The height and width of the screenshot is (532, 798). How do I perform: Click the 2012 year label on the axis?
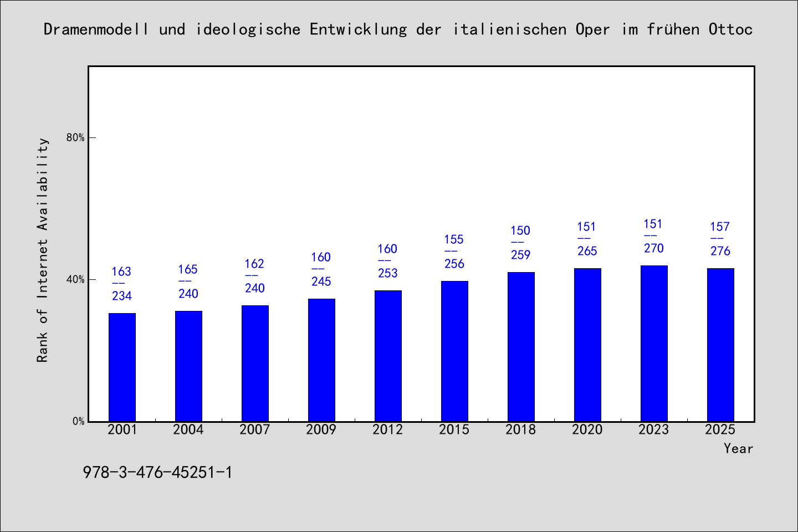coord(388,429)
